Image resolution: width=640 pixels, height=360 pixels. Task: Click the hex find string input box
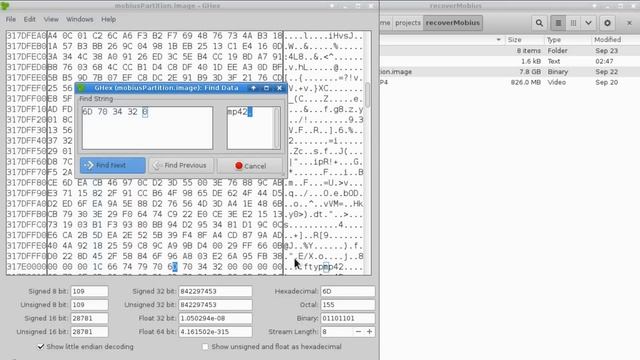[147, 128]
